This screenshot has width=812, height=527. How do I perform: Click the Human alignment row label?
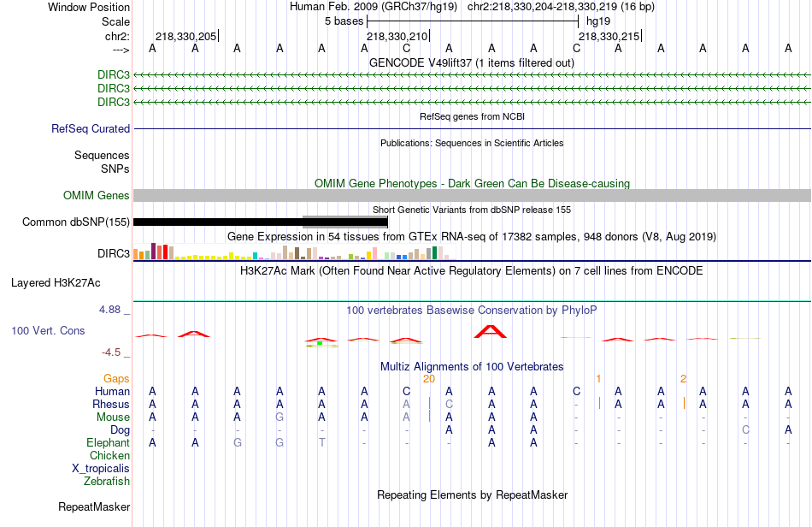[x=112, y=391]
